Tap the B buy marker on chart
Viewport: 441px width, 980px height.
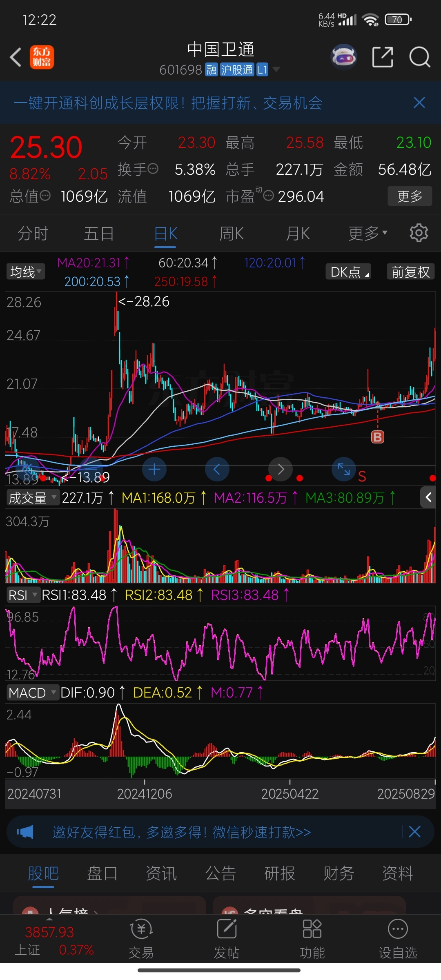[378, 437]
